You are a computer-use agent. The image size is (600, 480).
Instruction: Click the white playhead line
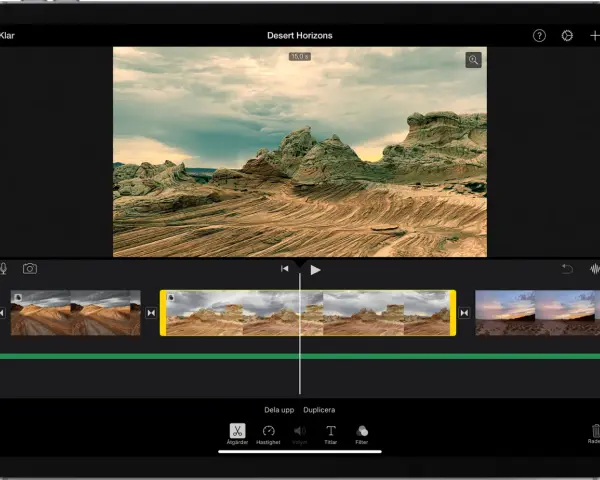point(300,333)
